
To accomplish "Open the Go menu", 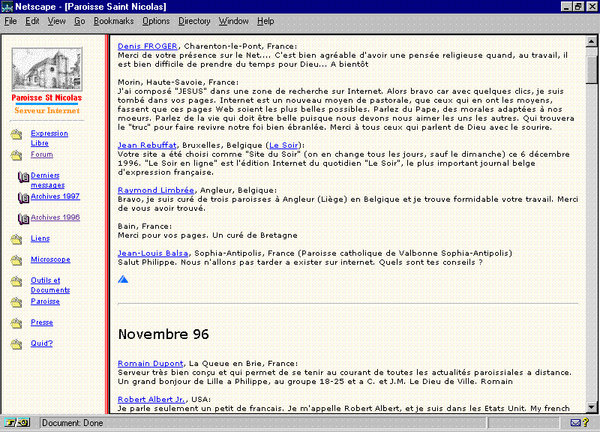I will [x=80, y=21].
